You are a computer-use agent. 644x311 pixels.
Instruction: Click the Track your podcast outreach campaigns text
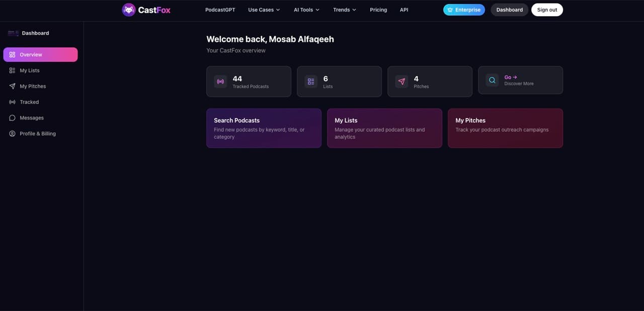click(502, 130)
